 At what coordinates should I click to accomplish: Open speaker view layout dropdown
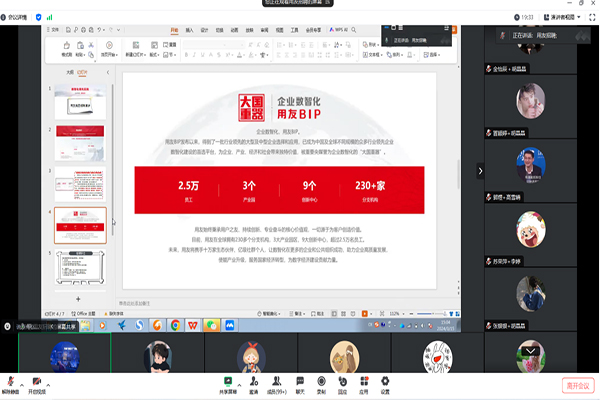pyautogui.click(x=567, y=17)
